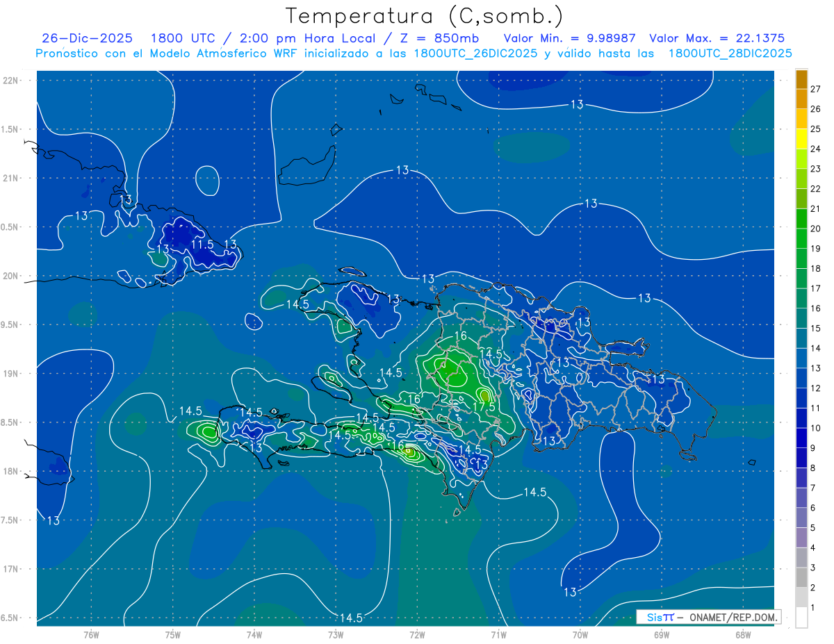This screenshot has height=644, width=834.
Task: Click the '7.5N' latitude axis label
Action: coord(10,520)
